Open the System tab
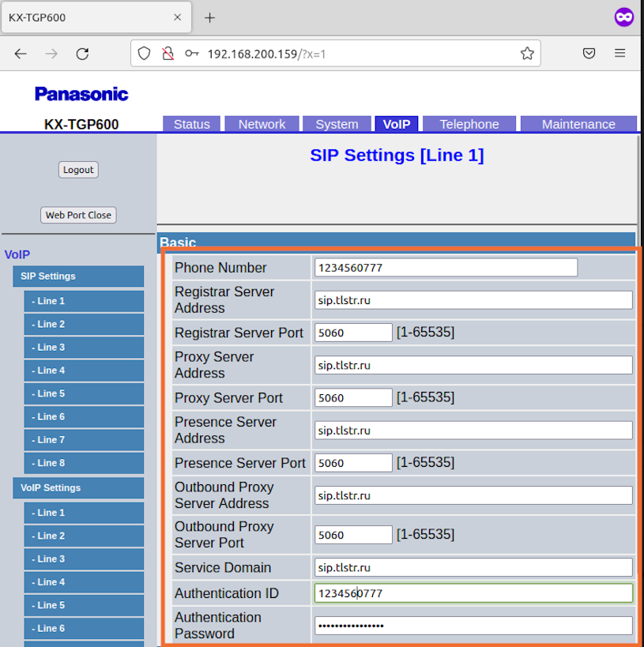Image resolution: width=644 pixels, height=647 pixels. click(337, 124)
